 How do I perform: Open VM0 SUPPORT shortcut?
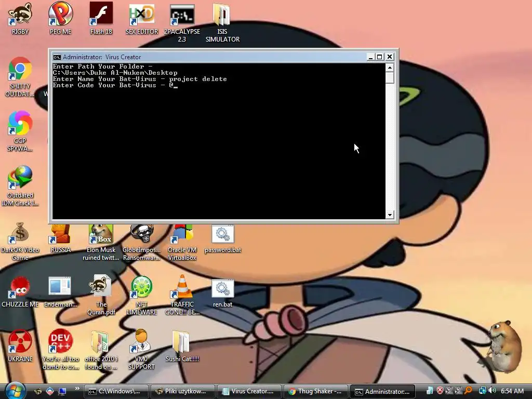tap(141, 350)
